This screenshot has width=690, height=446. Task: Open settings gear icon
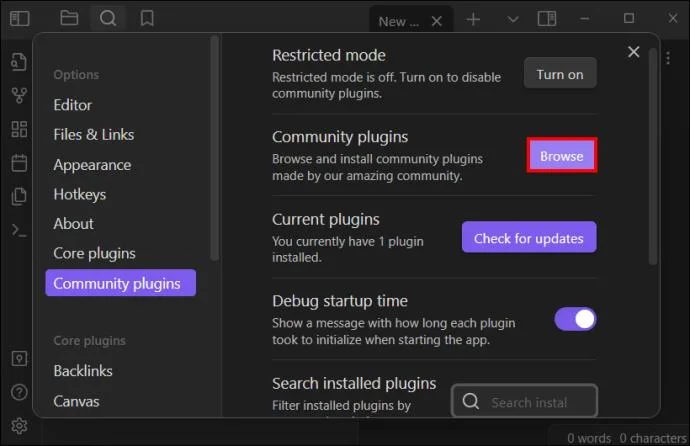tap(19, 426)
